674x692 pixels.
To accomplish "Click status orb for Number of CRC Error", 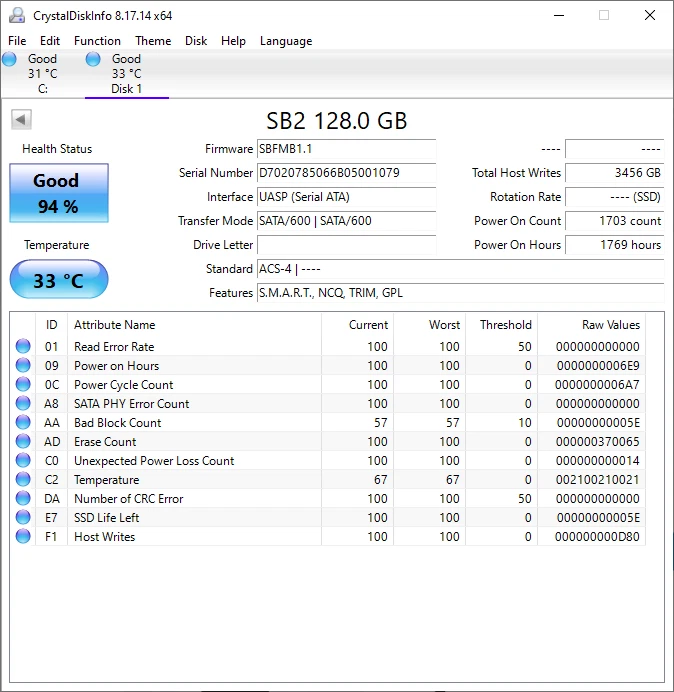I will (23, 498).
